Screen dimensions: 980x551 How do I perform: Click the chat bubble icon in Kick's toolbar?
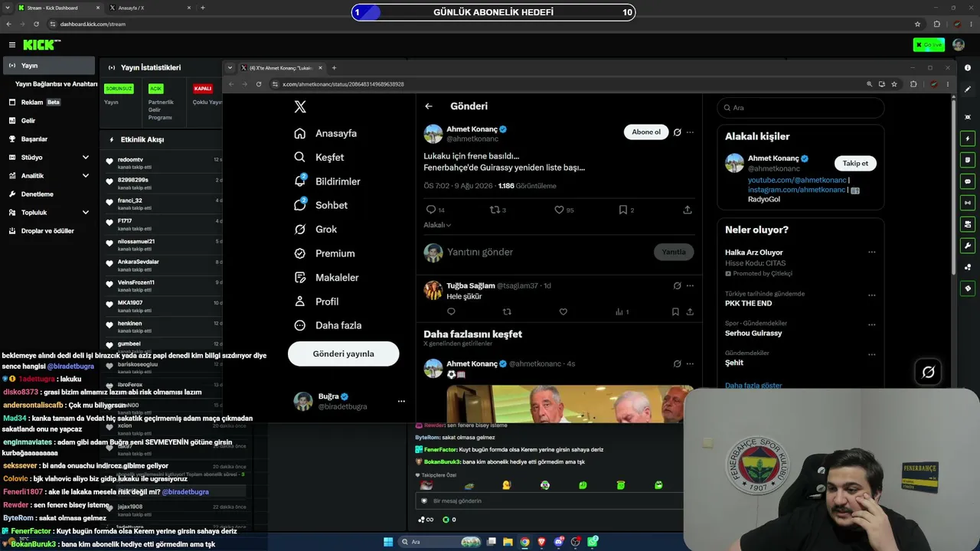[968, 182]
